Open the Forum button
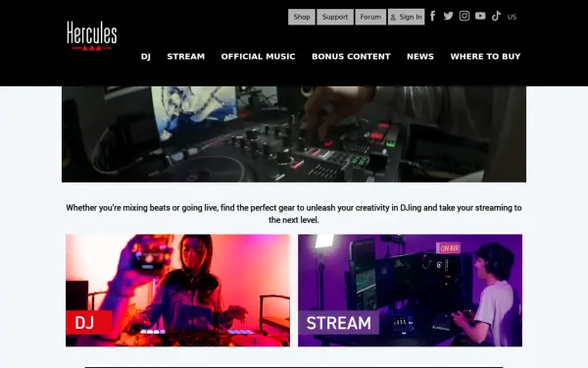Viewport: 588px width, 368px height. pyautogui.click(x=370, y=17)
